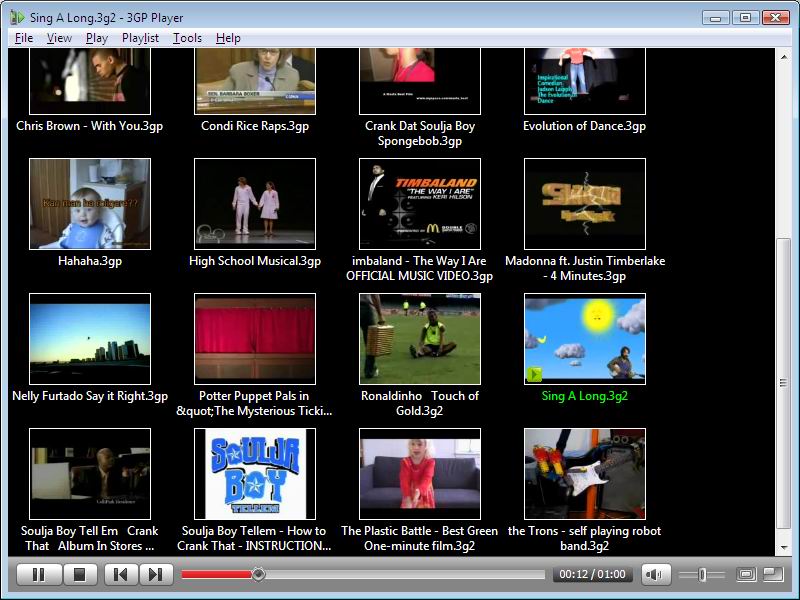Open the Tools menu
This screenshot has width=800, height=600.
[x=187, y=38]
